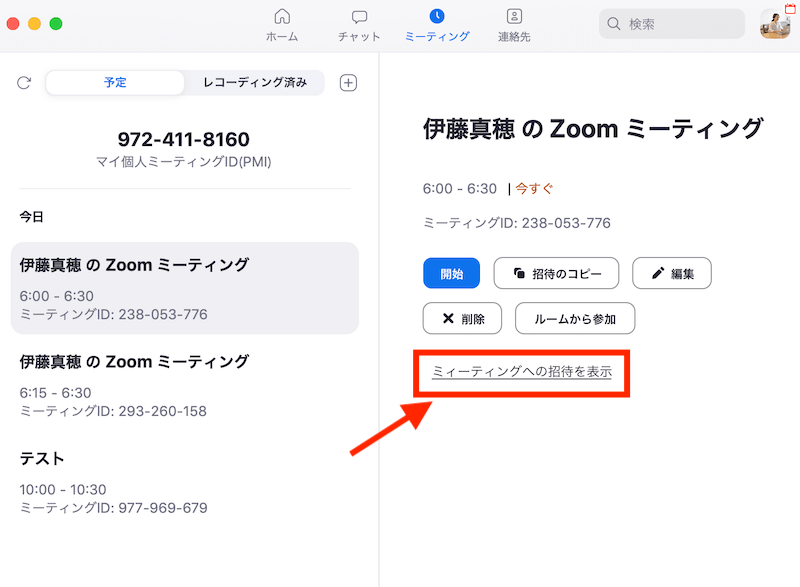Click the 今日 section header
Image resolution: width=800 pixels, height=587 pixels.
(x=32, y=217)
